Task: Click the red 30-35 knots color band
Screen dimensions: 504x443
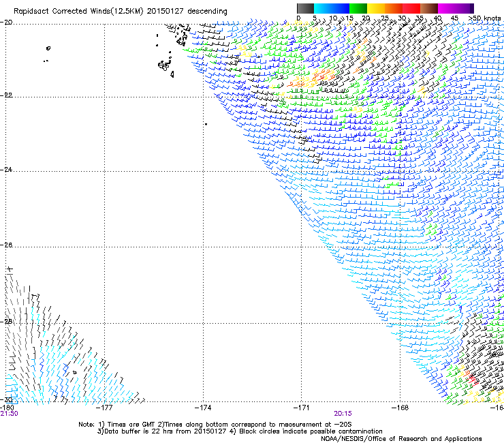Action: point(411,8)
